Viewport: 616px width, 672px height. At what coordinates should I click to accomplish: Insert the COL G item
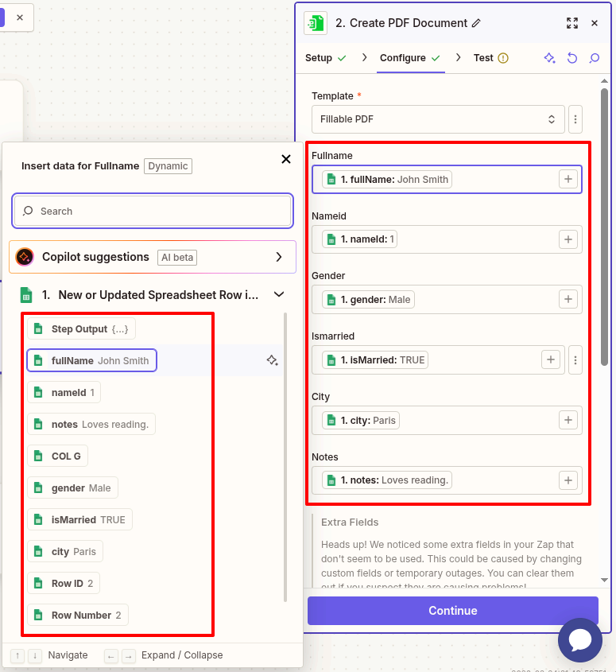[x=57, y=456]
